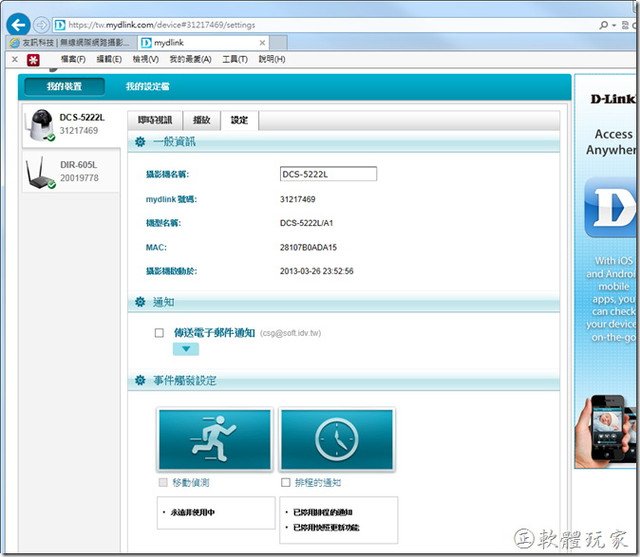Click the 傳送電子郵件通知 label
This screenshot has width=640, height=557.
click(214, 333)
